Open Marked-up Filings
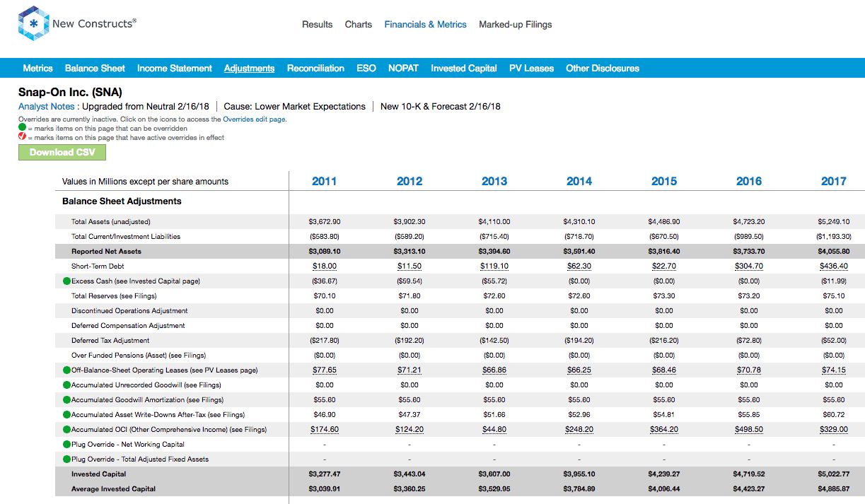 [x=516, y=24]
